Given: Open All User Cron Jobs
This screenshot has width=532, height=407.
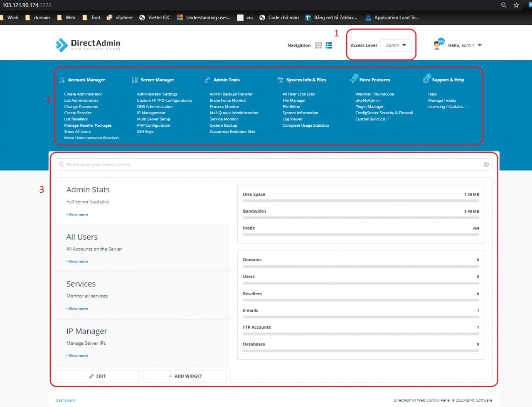Looking at the screenshot, I should pos(299,94).
